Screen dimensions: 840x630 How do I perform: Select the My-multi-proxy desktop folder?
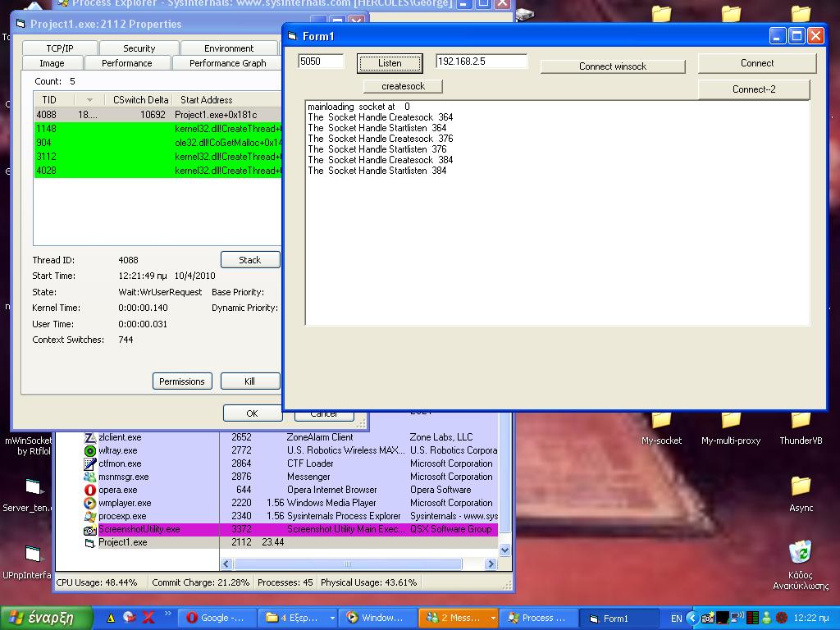coord(731,428)
